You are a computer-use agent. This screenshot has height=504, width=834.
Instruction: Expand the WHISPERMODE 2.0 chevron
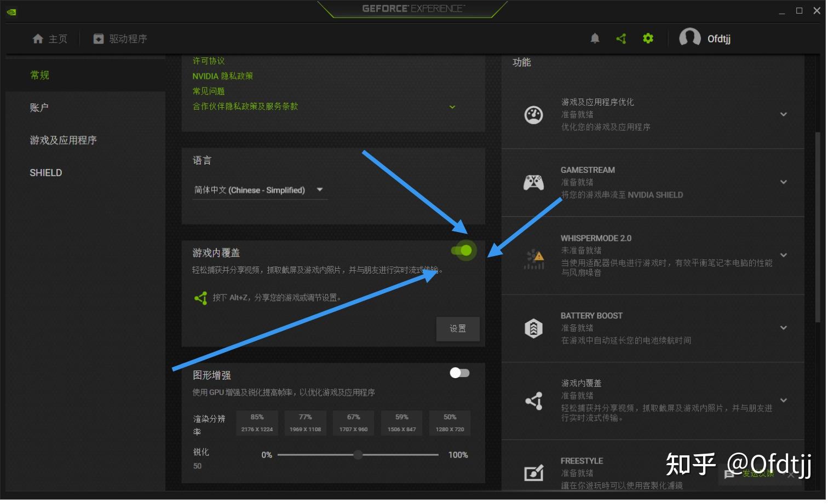[784, 255]
